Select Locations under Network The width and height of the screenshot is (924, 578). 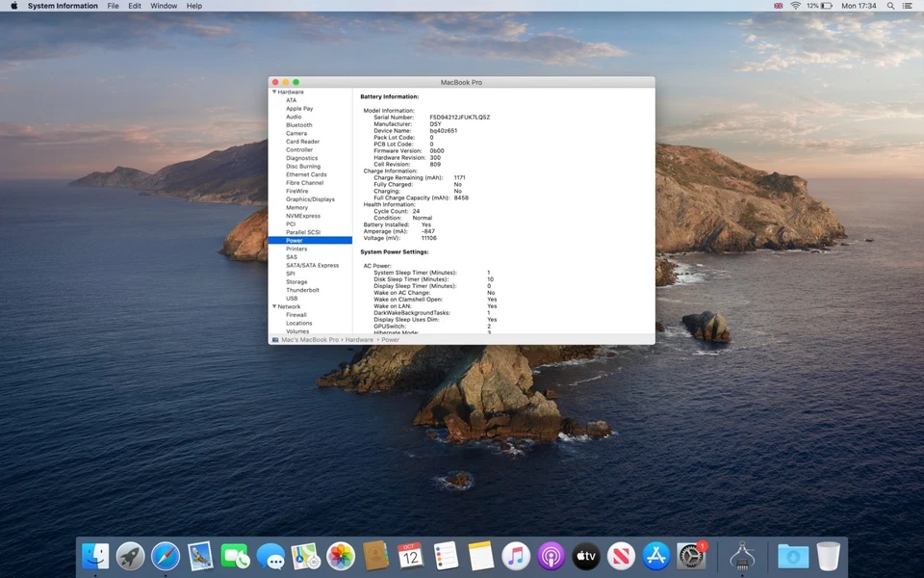point(298,324)
